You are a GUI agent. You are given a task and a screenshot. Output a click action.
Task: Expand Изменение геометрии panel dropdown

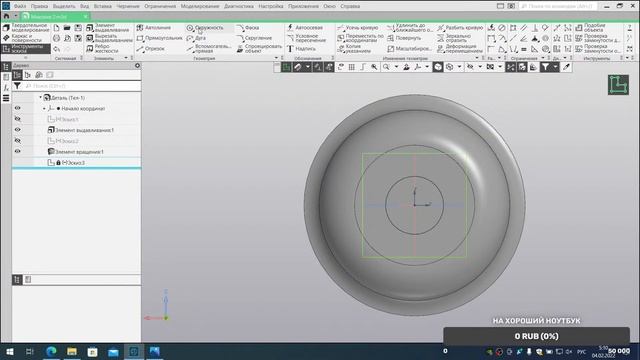pyautogui.click(x=477, y=58)
